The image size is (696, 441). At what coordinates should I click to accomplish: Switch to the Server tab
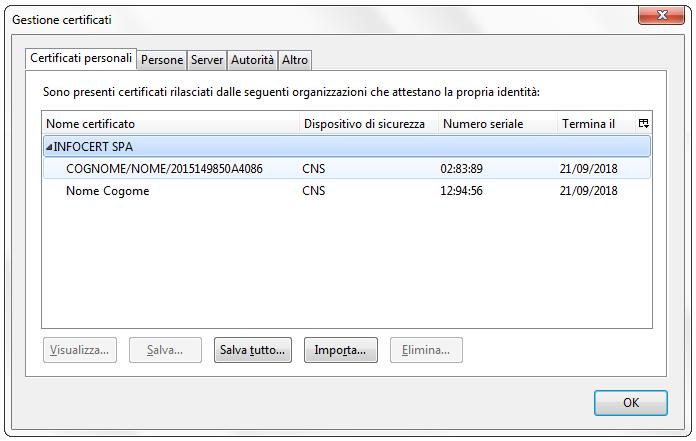coord(207,60)
